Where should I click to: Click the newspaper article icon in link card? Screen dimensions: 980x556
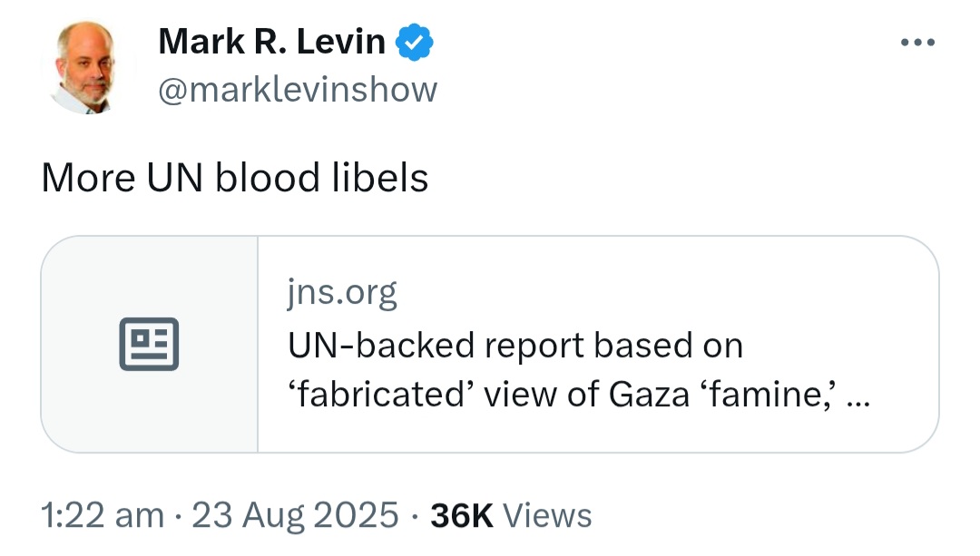pos(149,345)
